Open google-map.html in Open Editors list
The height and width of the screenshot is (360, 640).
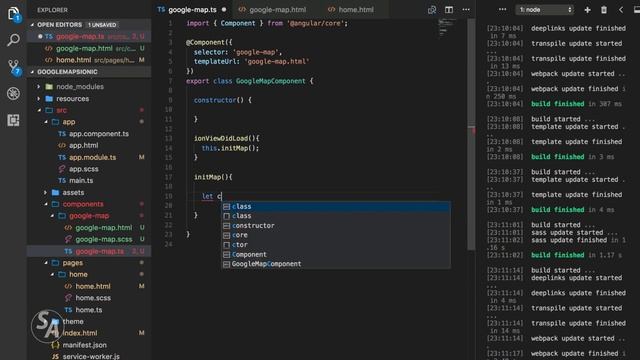[x=89, y=48]
